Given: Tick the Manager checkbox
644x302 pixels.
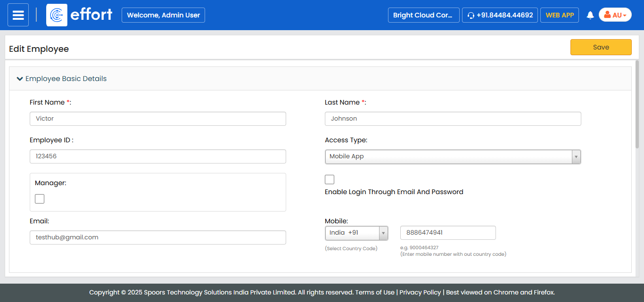Looking at the screenshot, I should click(40, 199).
